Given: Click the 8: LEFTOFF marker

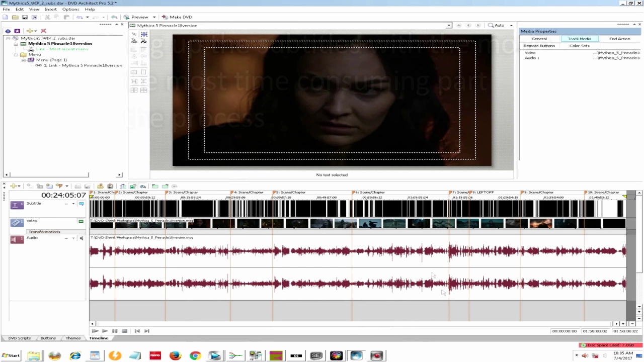Looking at the screenshot, I should 481,193.
